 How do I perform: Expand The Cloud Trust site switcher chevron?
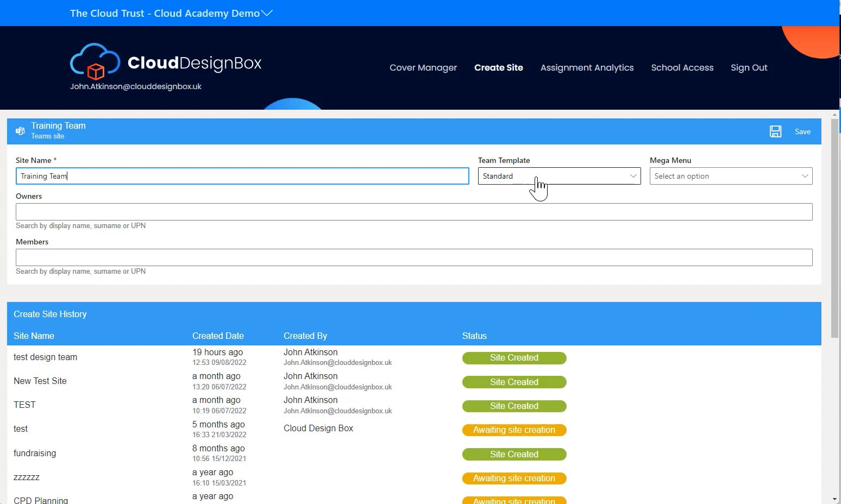coord(267,13)
